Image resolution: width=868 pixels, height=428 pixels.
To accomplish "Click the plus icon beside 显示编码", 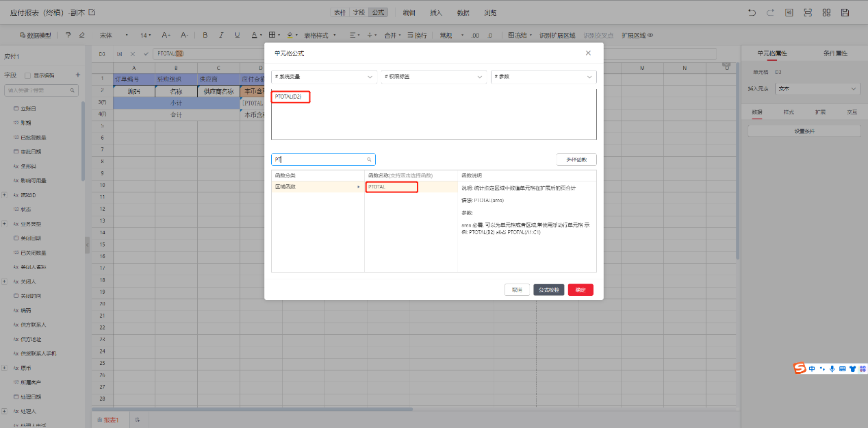I will [x=78, y=75].
